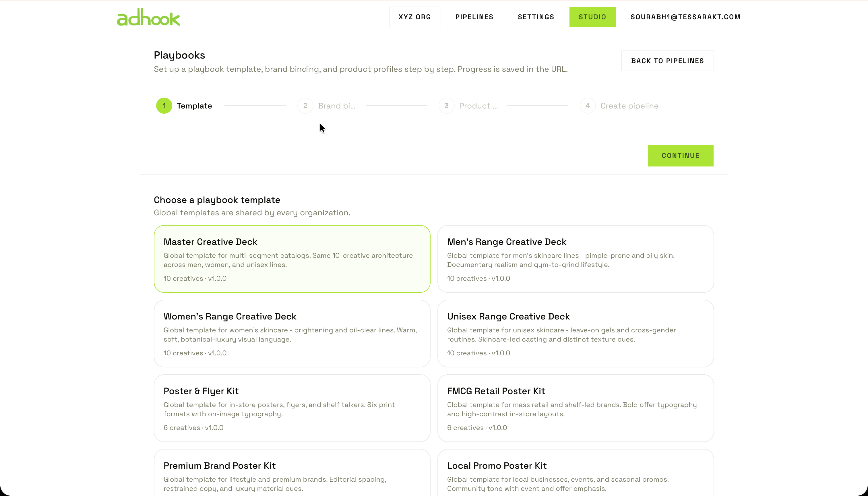Click '10 creatives · v1.0.0' under Men's Range Creative Deck
This screenshot has height=496, width=868.
(x=478, y=279)
